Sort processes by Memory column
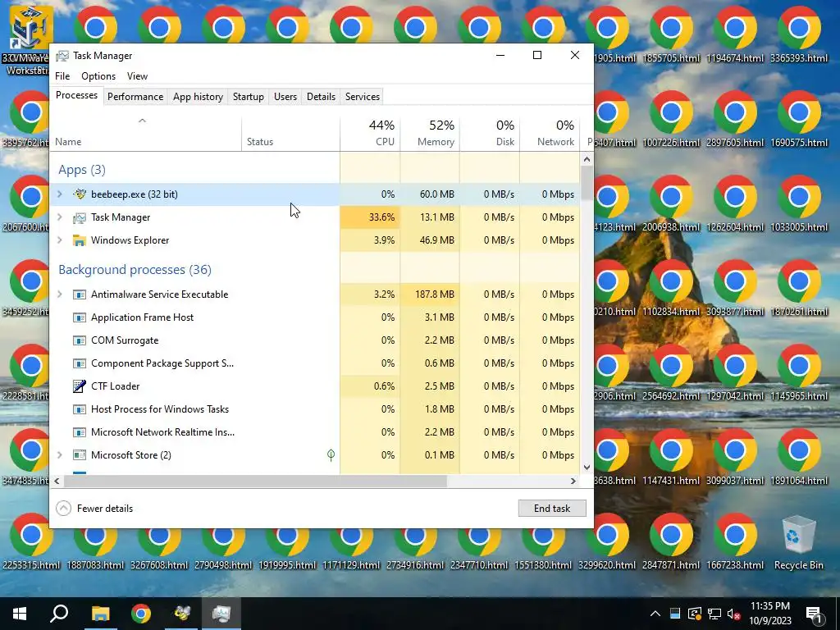840x630 pixels. pos(430,133)
